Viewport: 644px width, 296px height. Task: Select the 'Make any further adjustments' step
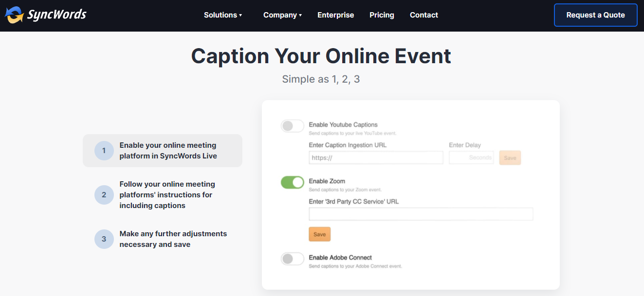[x=173, y=239]
